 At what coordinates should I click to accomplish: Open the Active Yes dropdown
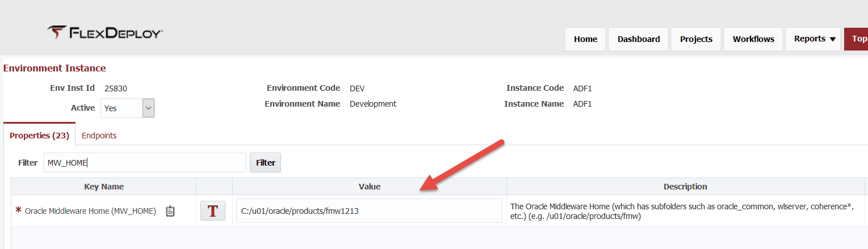127,108
